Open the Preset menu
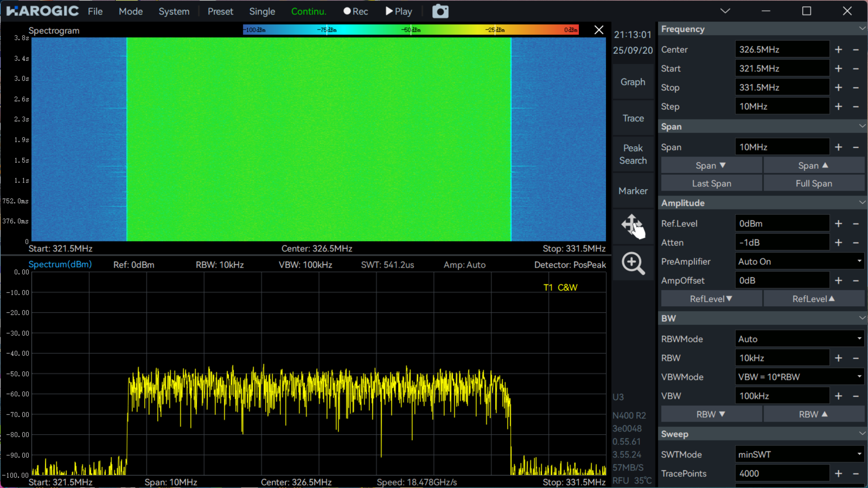Image resolution: width=868 pixels, height=488 pixels. pyautogui.click(x=220, y=12)
